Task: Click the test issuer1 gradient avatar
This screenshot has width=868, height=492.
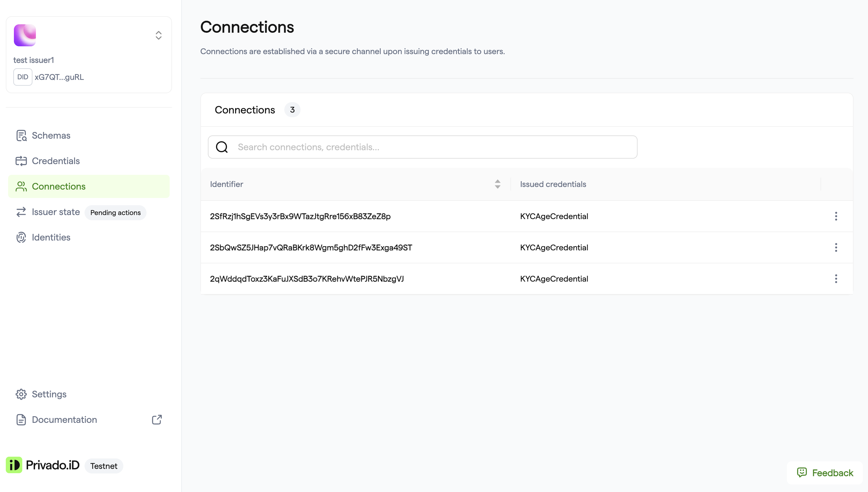Action: pyautogui.click(x=25, y=35)
